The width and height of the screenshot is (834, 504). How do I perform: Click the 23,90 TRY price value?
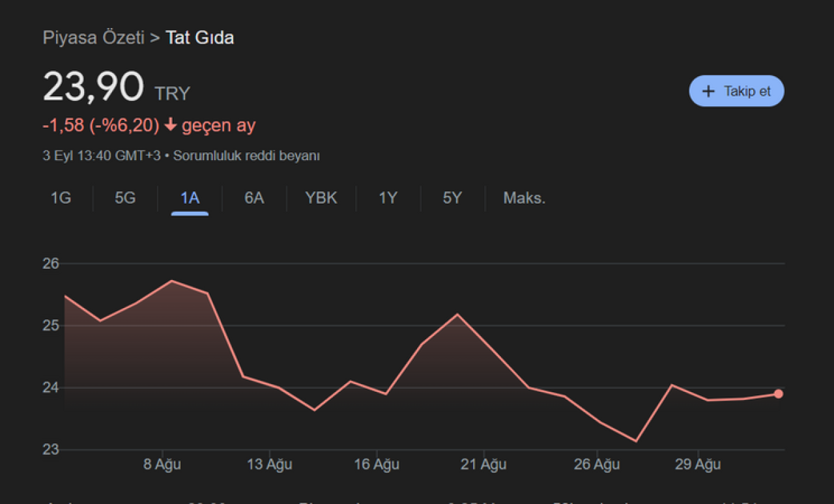pyautogui.click(x=93, y=87)
